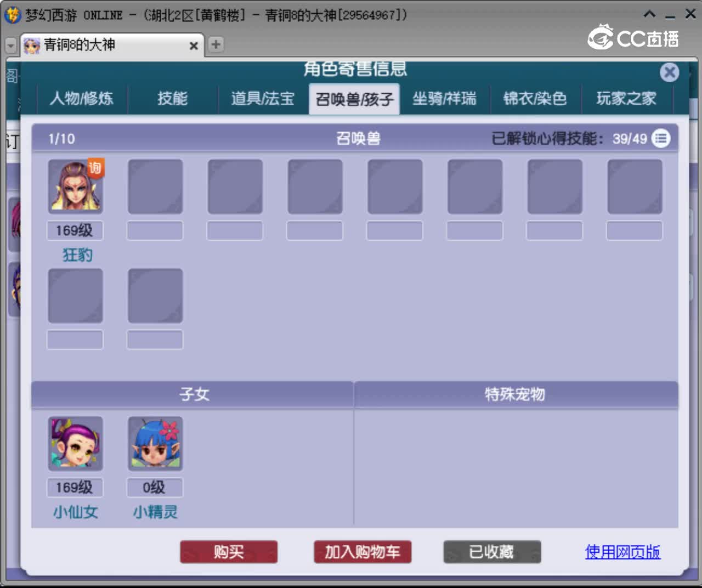Image resolution: width=702 pixels, height=588 pixels.
Task: Click the 已收藏 button
Action: point(492,552)
